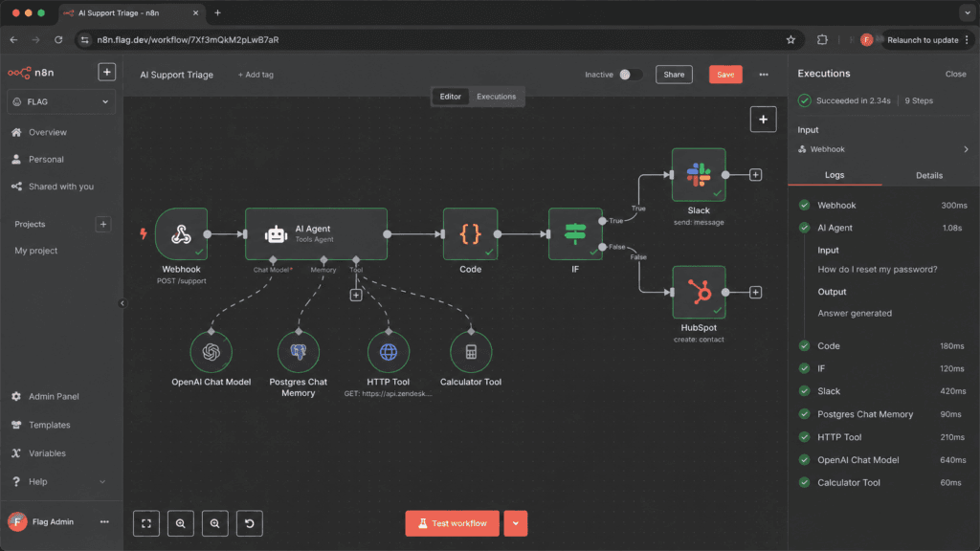
Task: Click the Postgres Chat Memory node icon
Action: coord(299,352)
